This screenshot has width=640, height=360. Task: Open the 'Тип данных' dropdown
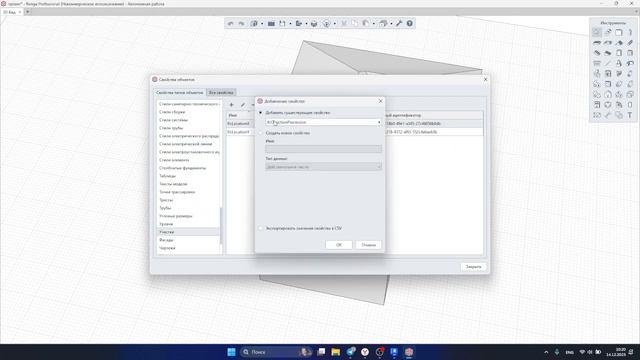tap(323, 167)
